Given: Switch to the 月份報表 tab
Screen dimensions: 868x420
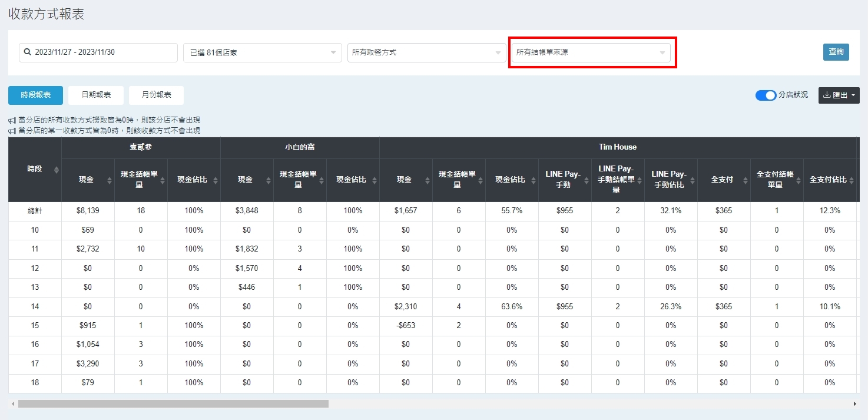Looking at the screenshot, I should coord(156,95).
